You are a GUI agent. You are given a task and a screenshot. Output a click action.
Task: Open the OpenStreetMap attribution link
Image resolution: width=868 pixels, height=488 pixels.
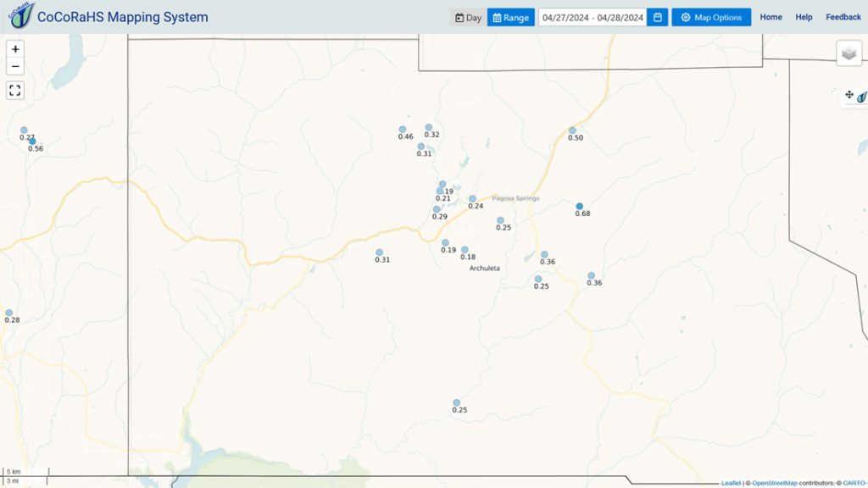[x=775, y=483]
